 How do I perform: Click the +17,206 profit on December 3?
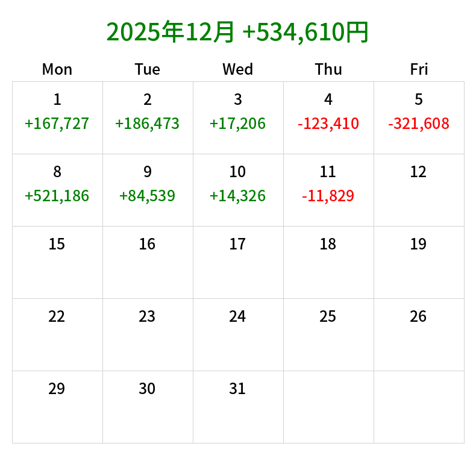tap(237, 124)
